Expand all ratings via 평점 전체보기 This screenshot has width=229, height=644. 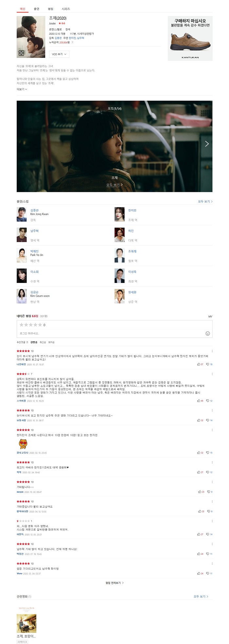114,583
